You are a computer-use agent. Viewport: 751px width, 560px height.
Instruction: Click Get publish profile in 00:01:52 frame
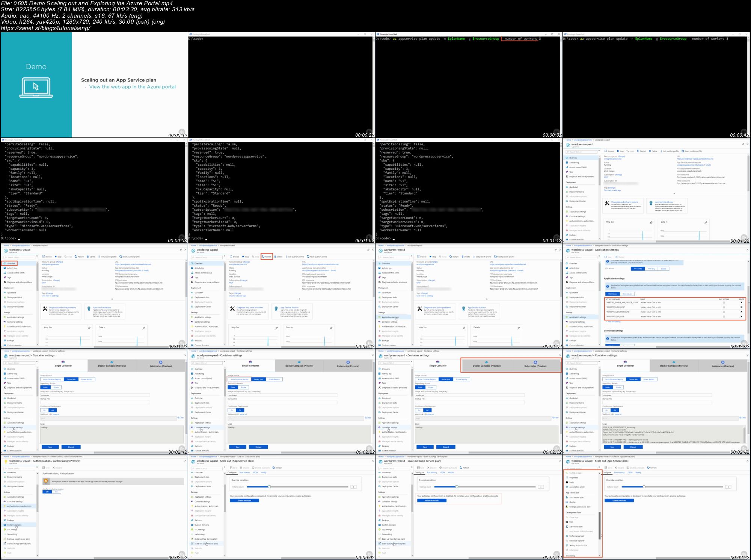point(482,257)
